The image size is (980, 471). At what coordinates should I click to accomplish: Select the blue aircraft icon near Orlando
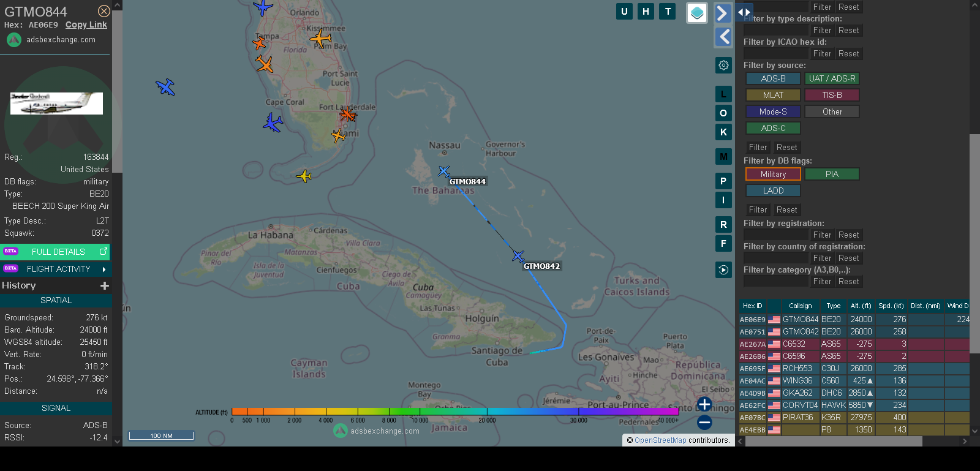[x=263, y=7]
